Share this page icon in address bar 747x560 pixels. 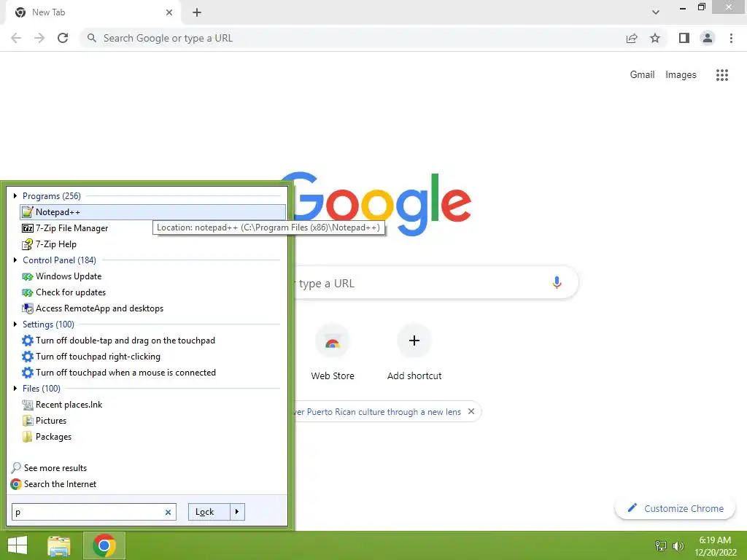[632, 38]
